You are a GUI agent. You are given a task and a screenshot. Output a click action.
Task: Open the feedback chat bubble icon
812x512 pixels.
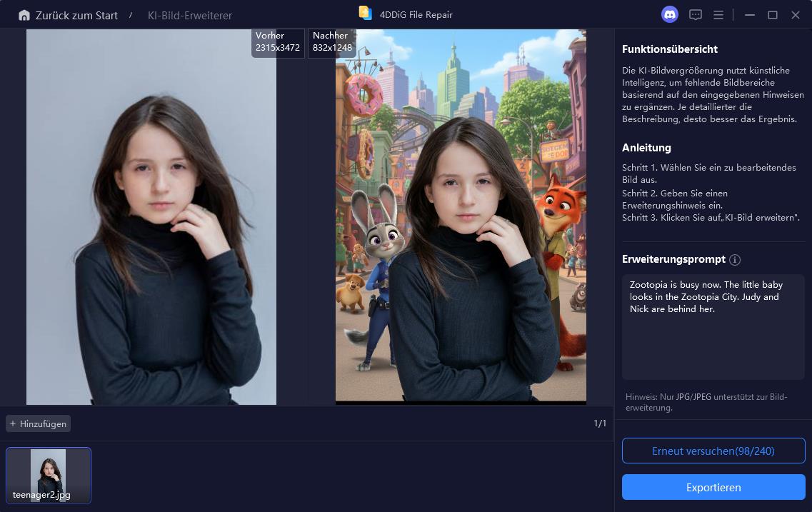click(x=696, y=15)
